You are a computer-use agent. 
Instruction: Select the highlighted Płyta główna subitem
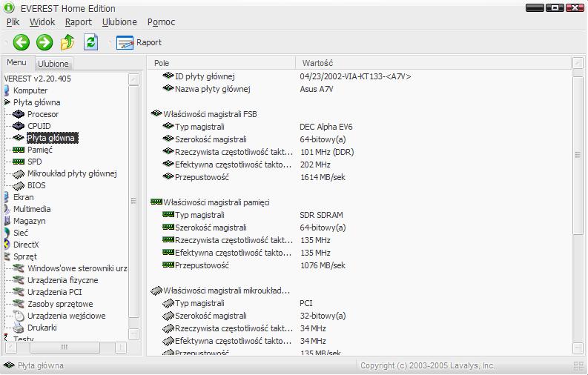click(52, 138)
